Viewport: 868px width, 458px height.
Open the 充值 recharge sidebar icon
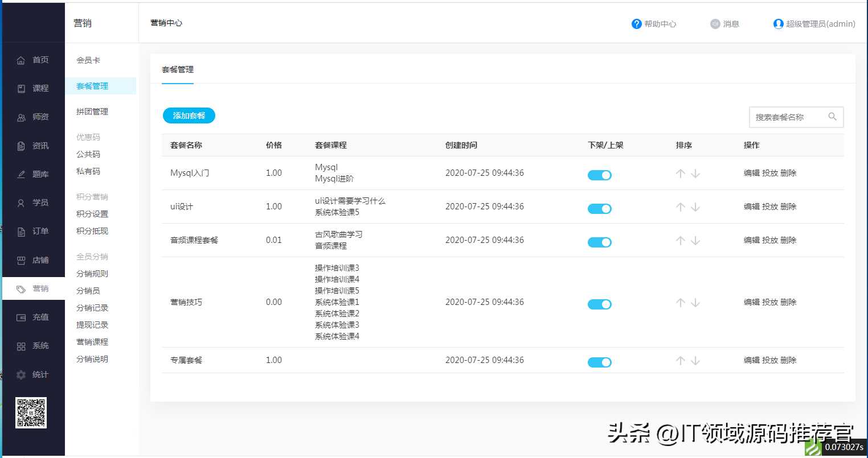pyautogui.click(x=21, y=317)
